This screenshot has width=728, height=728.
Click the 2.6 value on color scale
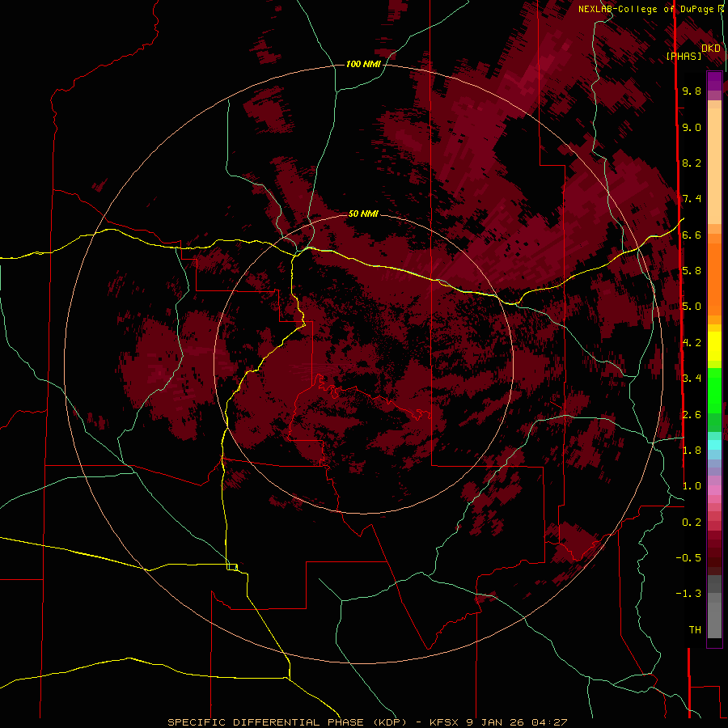[692, 415]
